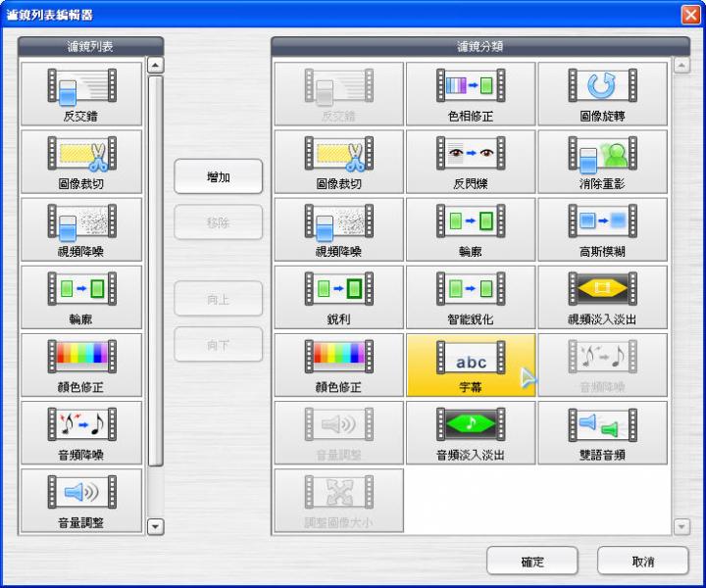Pick 圖像裁切 in the filter categories panel

click(338, 162)
